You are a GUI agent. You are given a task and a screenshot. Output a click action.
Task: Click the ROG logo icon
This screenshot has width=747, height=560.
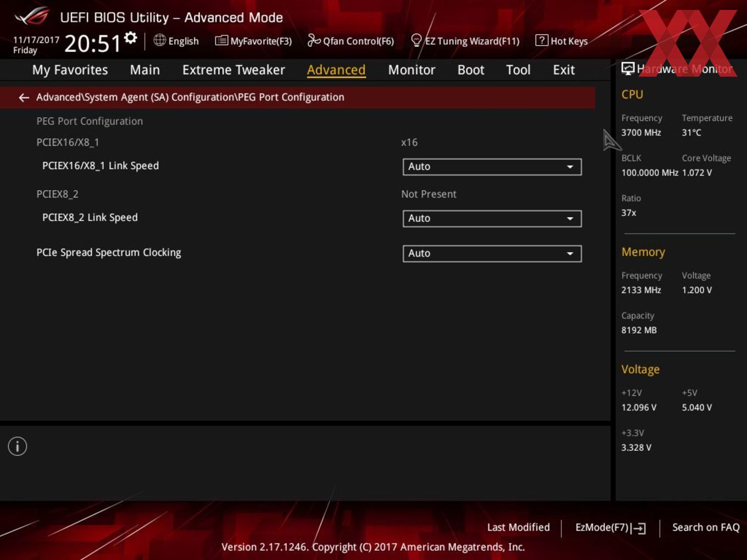click(31, 16)
